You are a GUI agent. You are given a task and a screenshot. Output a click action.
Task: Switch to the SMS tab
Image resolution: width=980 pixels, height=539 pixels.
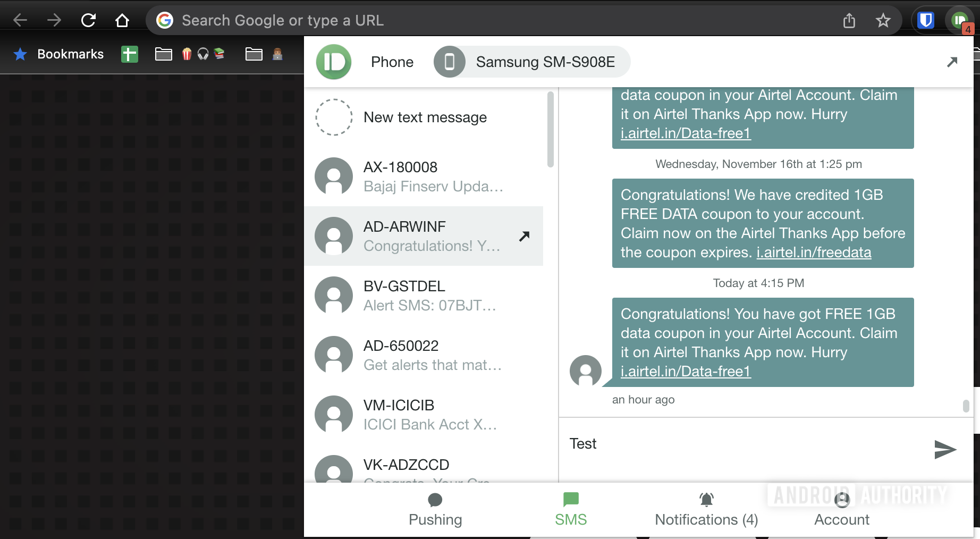(571, 510)
